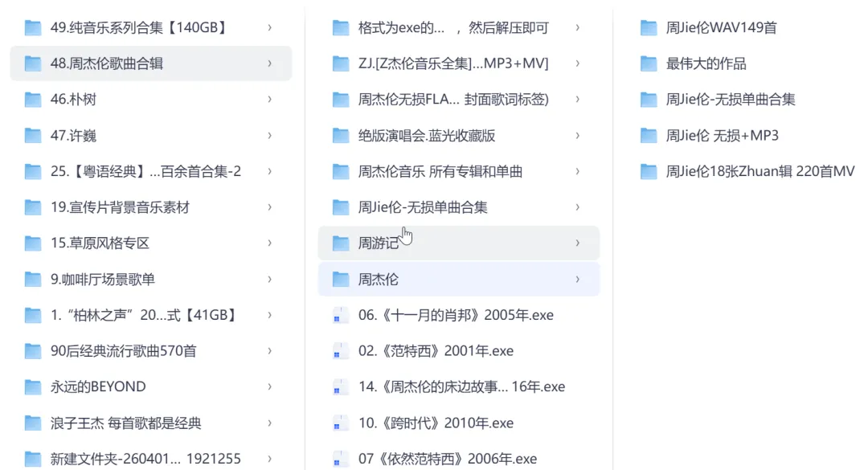Click folder icon of 浪子王杰 每首歌都是经典
The width and height of the screenshot is (868, 470).
pos(33,423)
